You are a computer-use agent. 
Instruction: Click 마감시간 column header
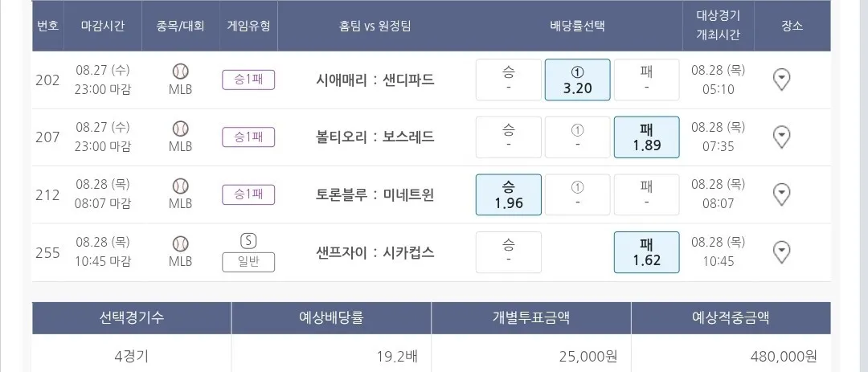(103, 26)
